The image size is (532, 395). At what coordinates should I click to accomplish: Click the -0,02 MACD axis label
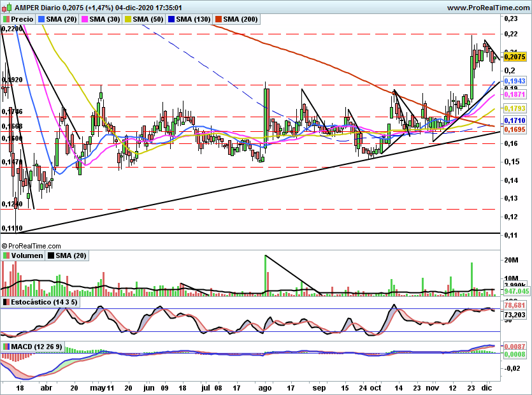512,368
